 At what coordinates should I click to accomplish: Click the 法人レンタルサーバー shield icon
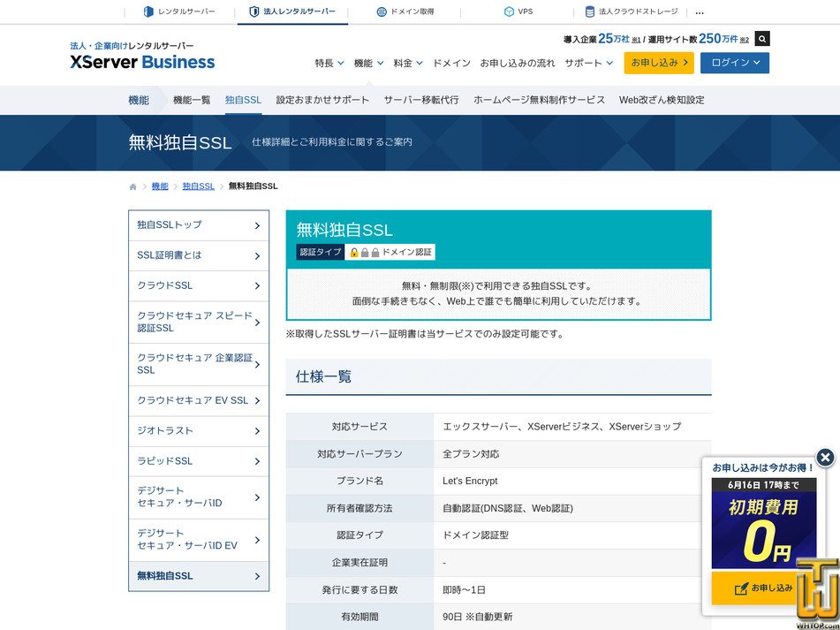[254, 11]
